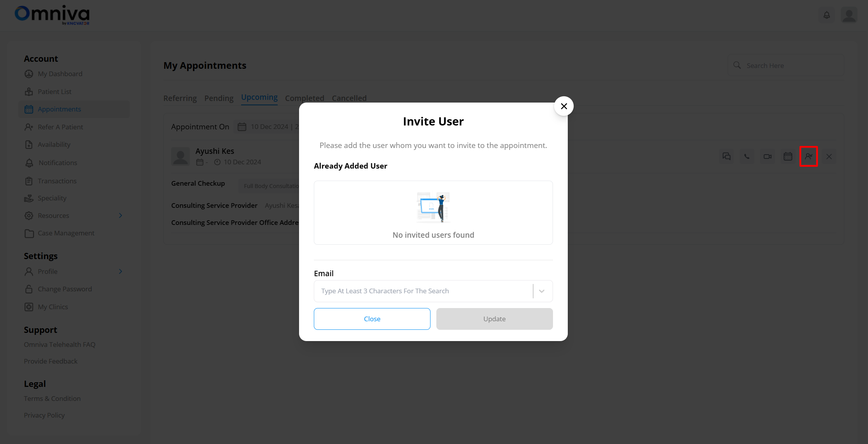Switch to the Pending tab
868x444 pixels.
[x=219, y=98]
